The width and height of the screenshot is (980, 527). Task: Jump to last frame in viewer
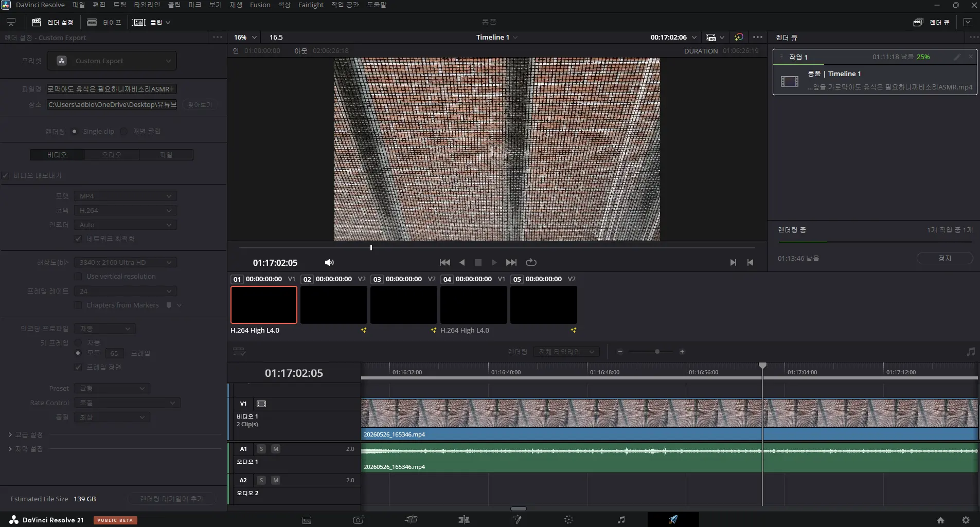[511, 263]
